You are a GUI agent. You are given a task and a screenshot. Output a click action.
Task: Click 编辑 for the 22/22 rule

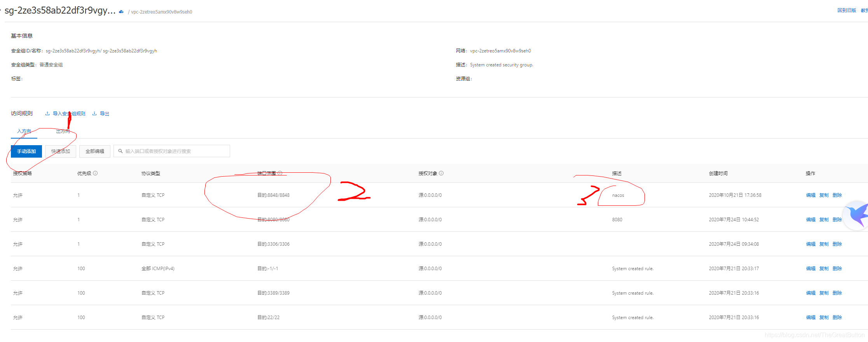(x=811, y=318)
